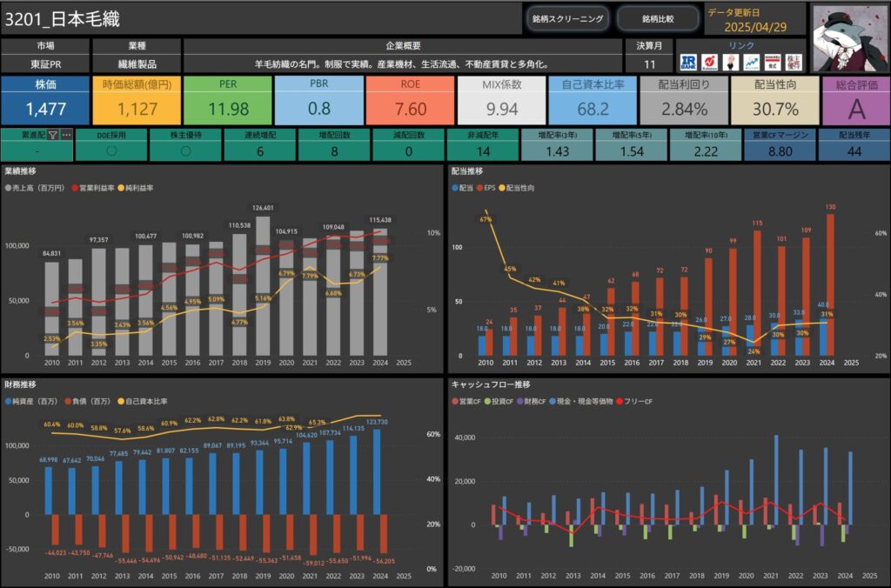The height and width of the screenshot is (588, 891).
Task: Select the 時価総額(億円) card
Action: click(137, 100)
